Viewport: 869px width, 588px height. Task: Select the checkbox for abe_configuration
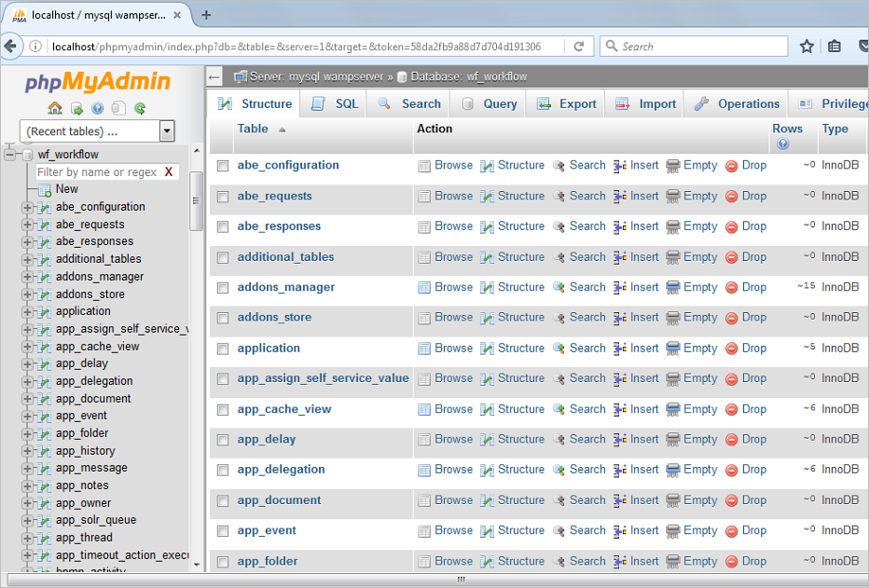[222, 165]
